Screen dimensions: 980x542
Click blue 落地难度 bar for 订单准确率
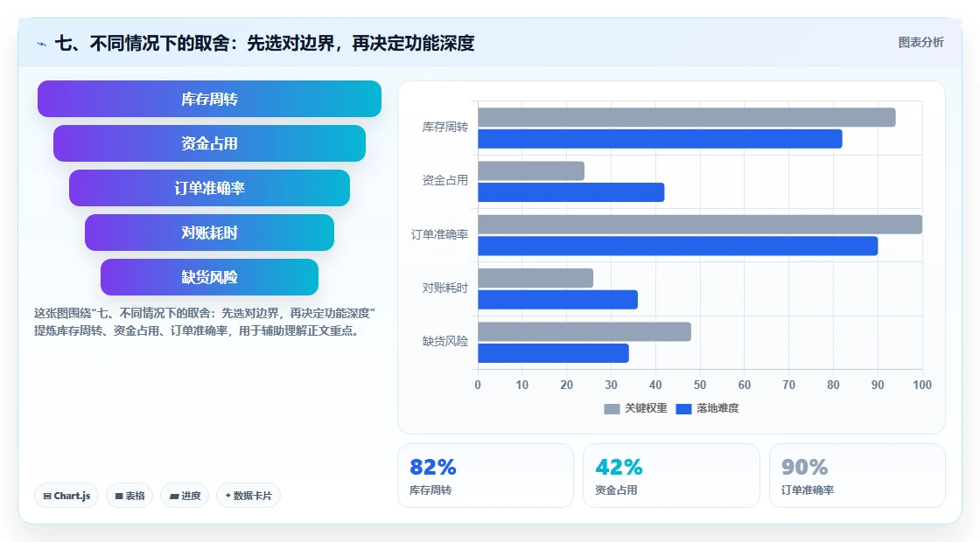(678, 246)
